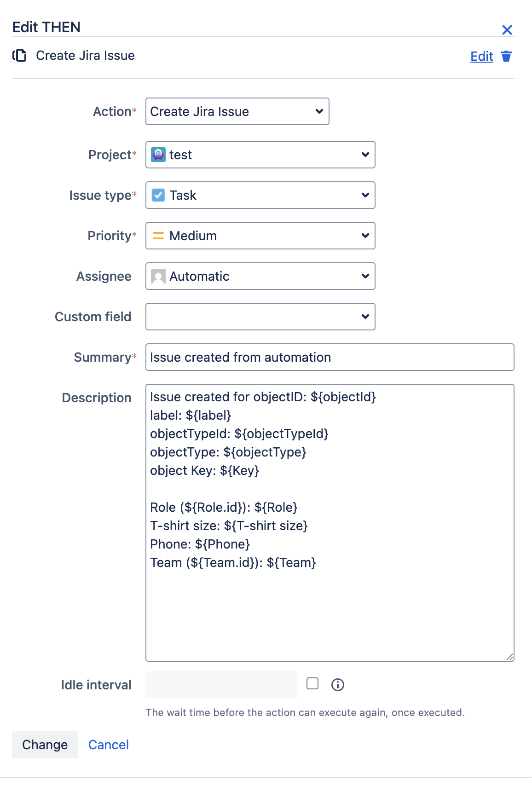Click the Description textarea resize handle
This screenshot has width=532, height=786.
(509, 657)
